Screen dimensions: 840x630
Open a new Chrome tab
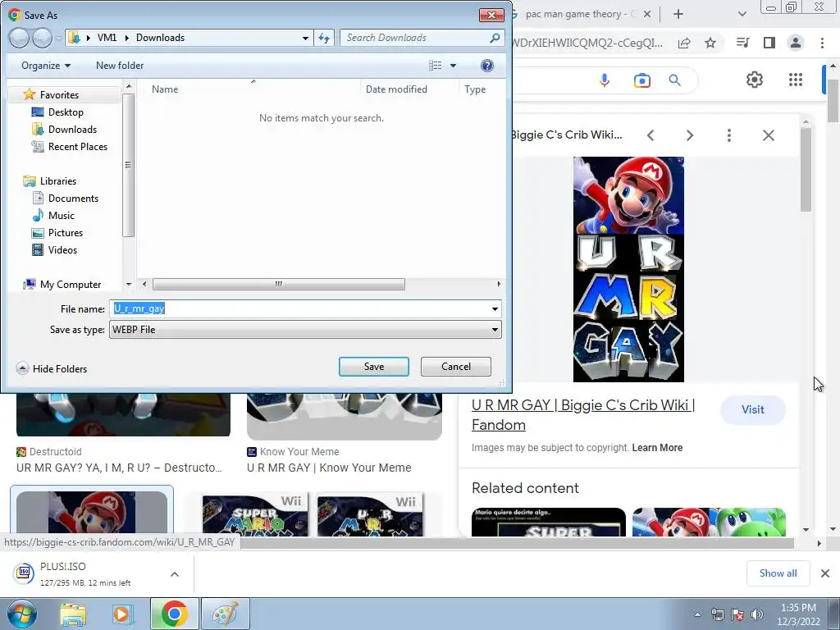coord(678,14)
